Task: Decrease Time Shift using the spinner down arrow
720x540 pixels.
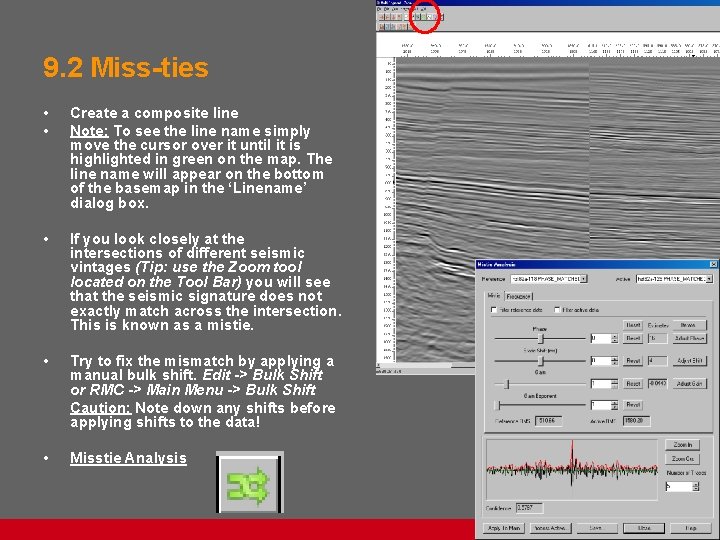Action: coord(615,363)
